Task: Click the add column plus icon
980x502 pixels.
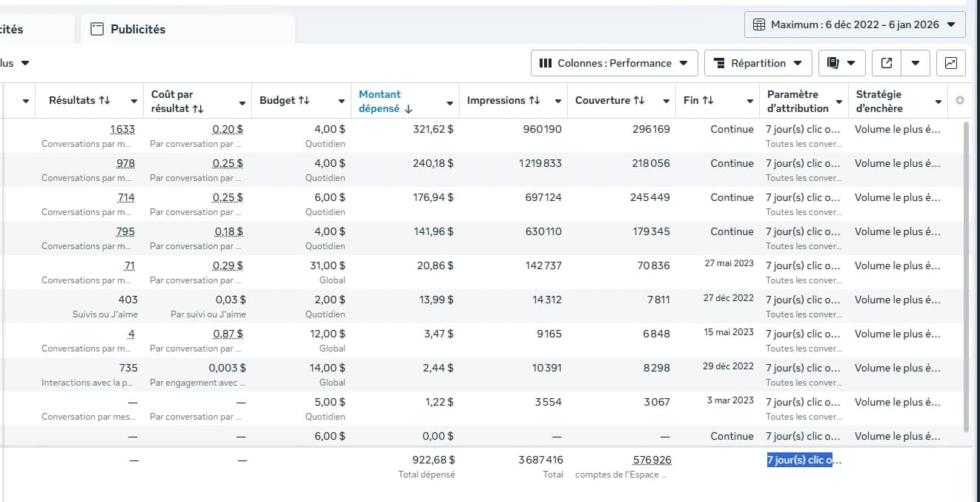Action: [x=960, y=101]
